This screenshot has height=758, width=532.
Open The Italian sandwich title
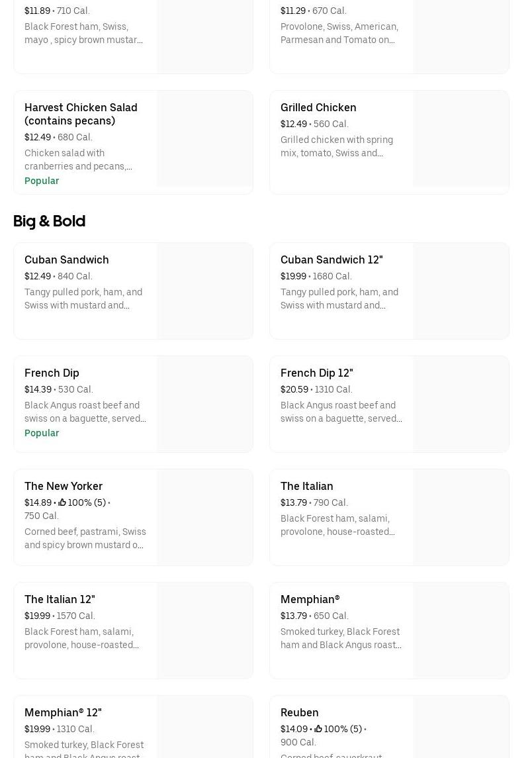(307, 486)
